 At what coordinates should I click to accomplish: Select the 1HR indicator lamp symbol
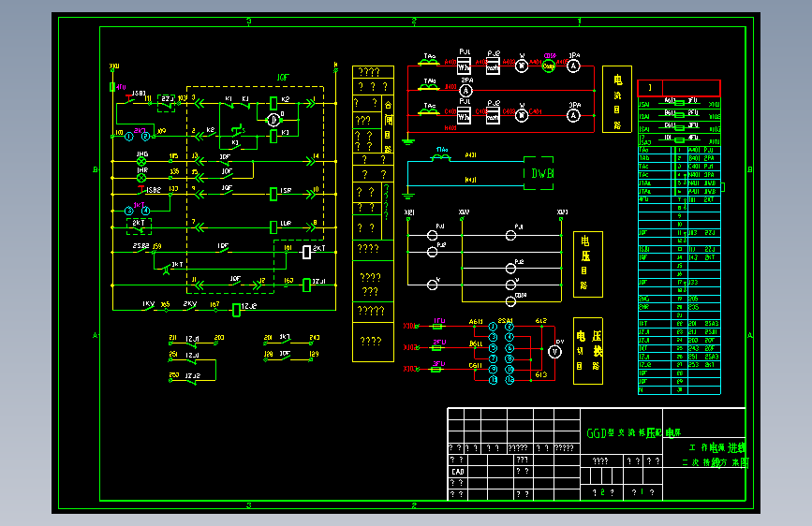(x=140, y=178)
